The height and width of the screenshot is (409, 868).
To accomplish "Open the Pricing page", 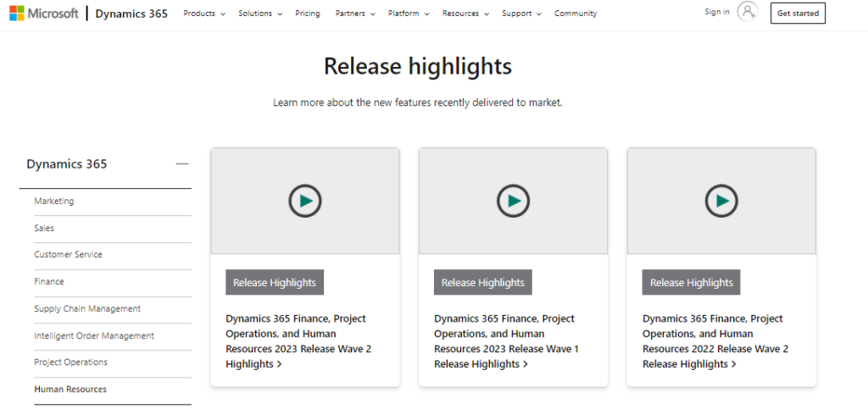I will (x=307, y=14).
